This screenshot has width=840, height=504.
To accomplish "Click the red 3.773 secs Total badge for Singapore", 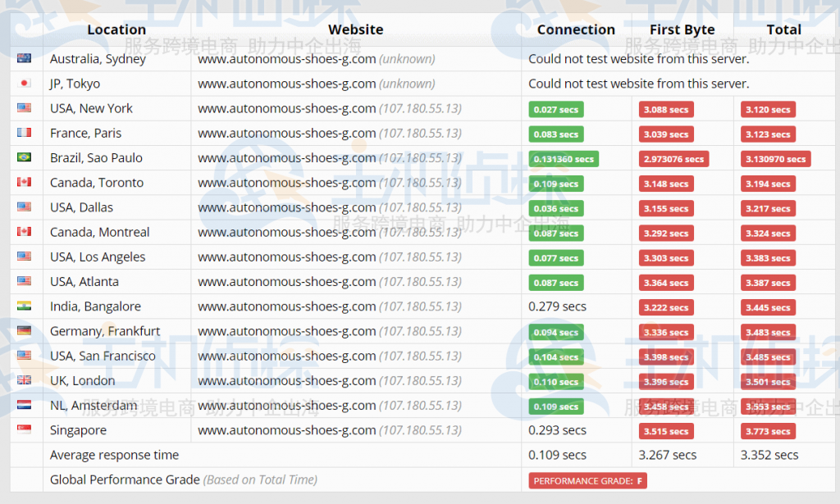I will pyautogui.click(x=768, y=431).
